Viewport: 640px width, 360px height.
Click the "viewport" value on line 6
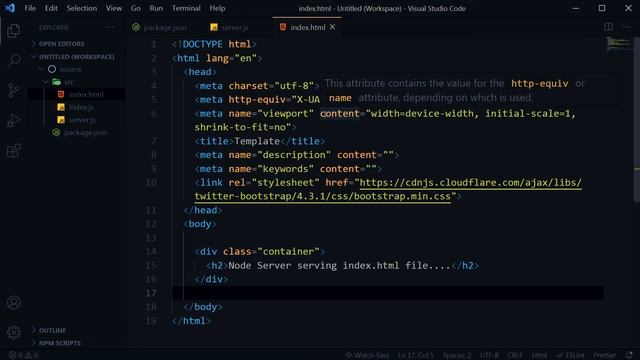click(286, 113)
